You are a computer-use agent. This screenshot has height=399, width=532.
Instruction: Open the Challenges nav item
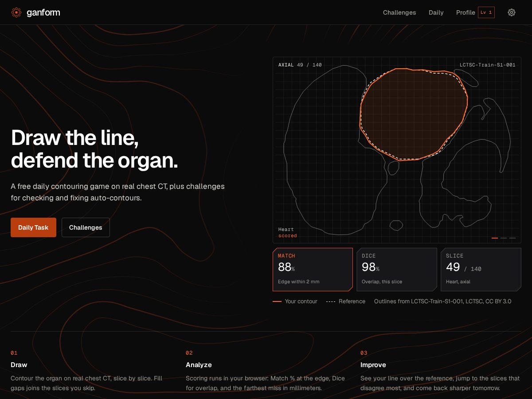tap(399, 12)
